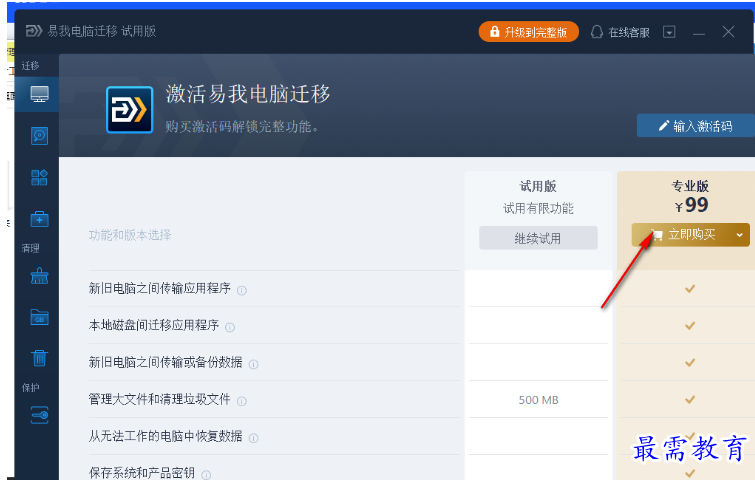Click the ¥99 price label
The width and height of the screenshot is (755, 480).
click(691, 206)
